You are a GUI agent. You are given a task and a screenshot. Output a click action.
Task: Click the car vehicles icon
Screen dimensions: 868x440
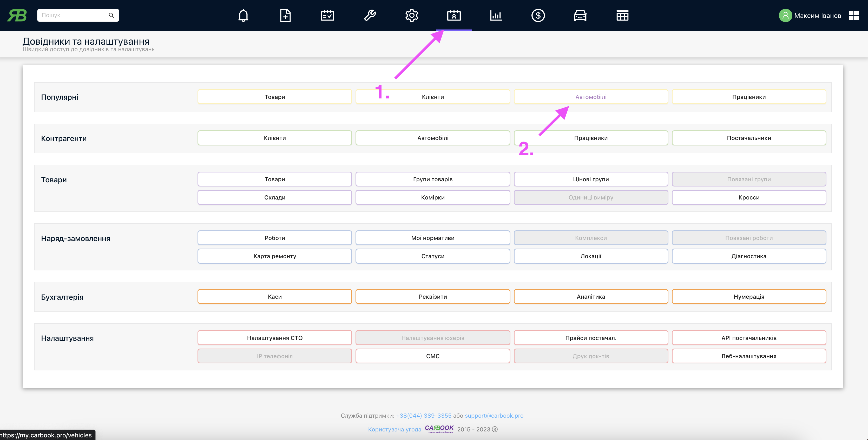[x=580, y=16]
